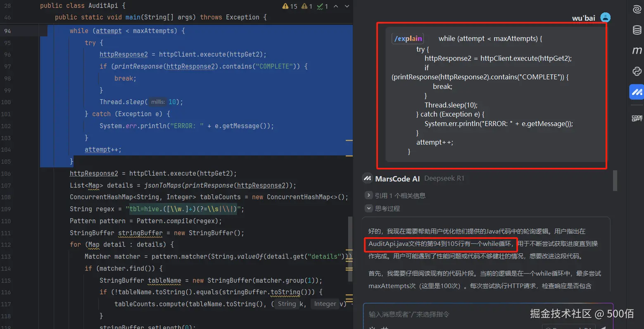Click 'for (Map detail : details)' line
644x329 pixels.
(x=121, y=245)
